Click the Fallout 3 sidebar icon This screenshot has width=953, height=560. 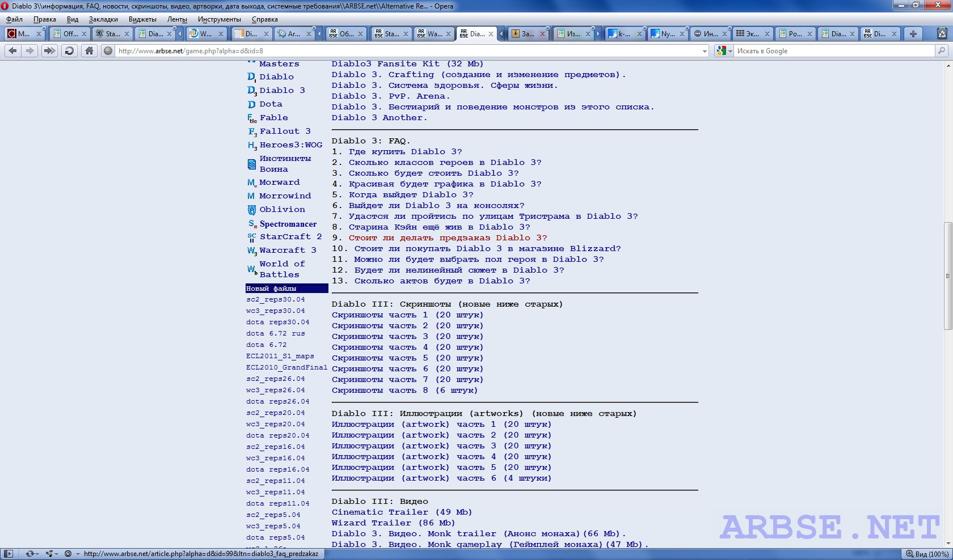252,131
